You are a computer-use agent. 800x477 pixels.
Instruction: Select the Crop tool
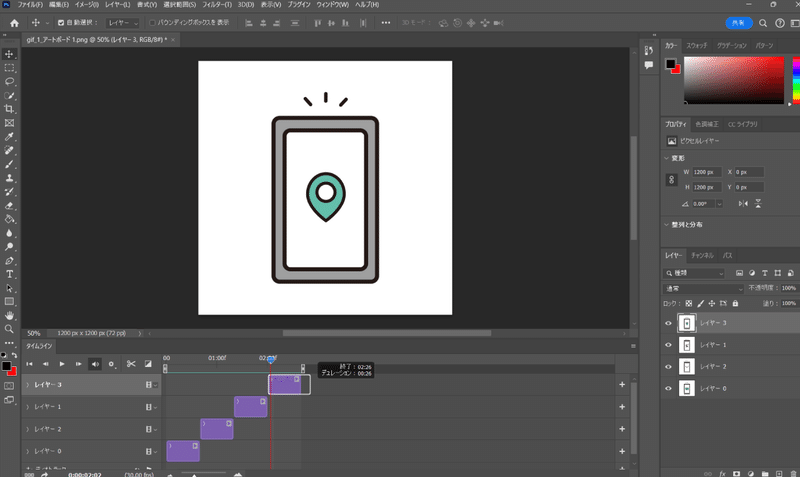click(9, 109)
